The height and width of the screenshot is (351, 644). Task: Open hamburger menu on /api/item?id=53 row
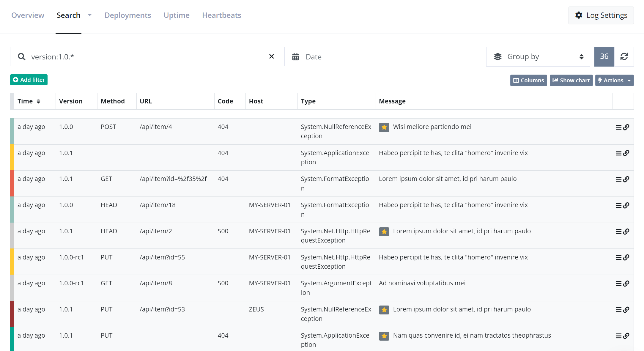[x=618, y=310]
